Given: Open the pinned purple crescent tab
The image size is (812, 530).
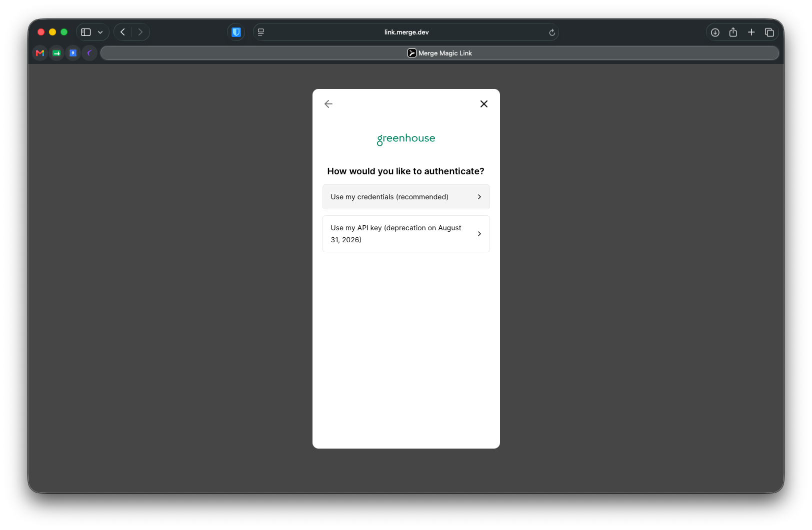Looking at the screenshot, I should point(89,53).
